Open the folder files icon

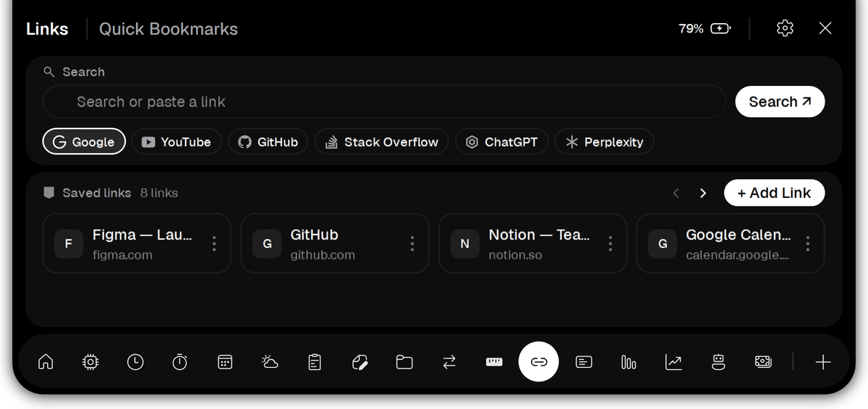pos(404,362)
